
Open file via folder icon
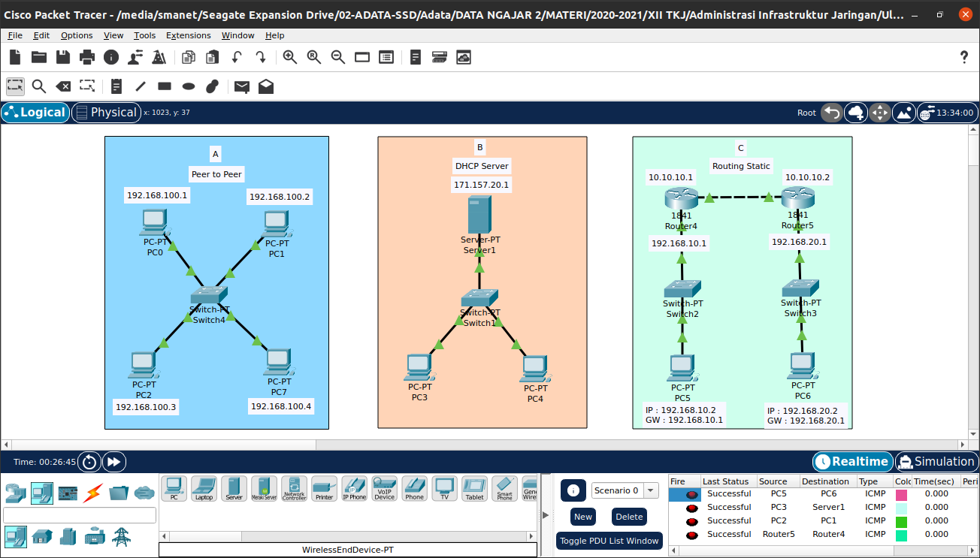39,57
